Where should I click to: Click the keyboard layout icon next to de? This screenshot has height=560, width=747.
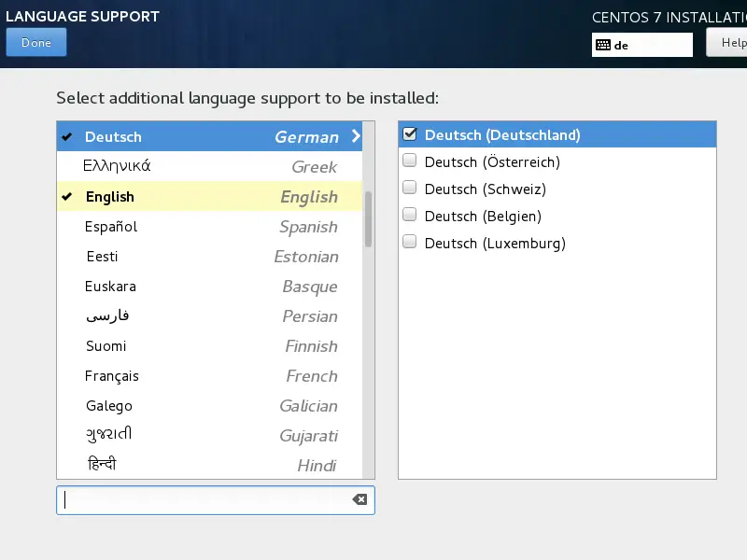click(603, 45)
